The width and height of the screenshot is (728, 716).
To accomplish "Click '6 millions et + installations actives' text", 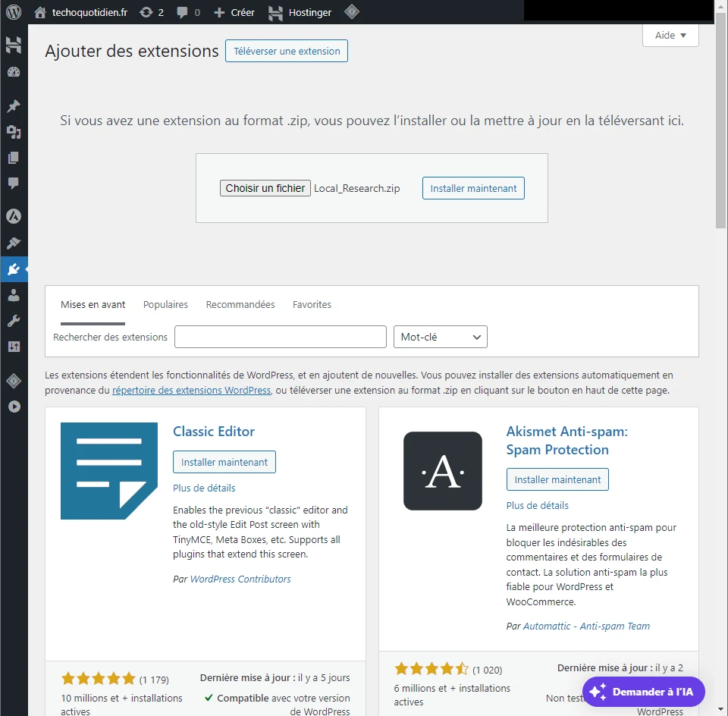I will (452, 695).
